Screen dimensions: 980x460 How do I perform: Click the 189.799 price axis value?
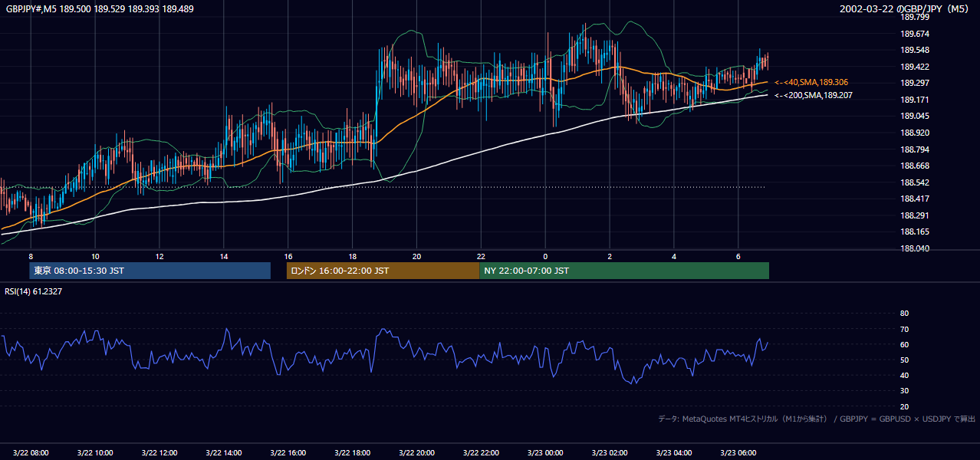tap(915, 17)
